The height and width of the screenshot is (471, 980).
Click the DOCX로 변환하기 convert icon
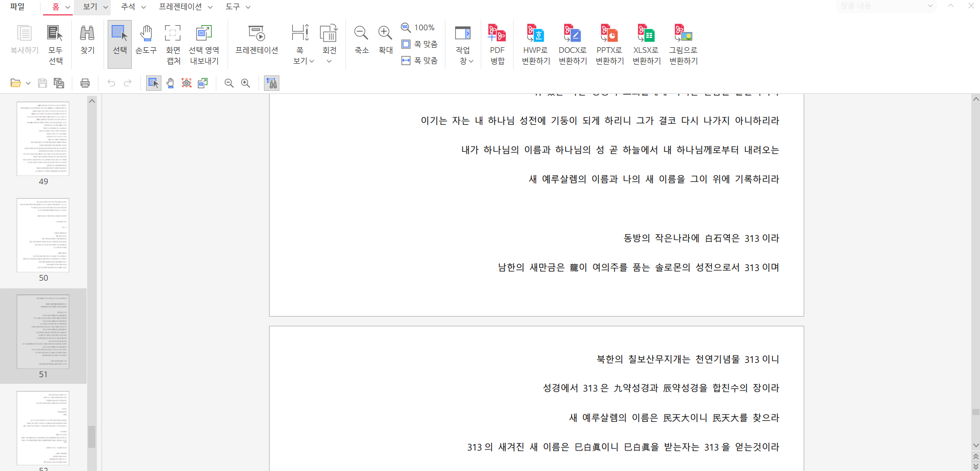(x=573, y=44)
